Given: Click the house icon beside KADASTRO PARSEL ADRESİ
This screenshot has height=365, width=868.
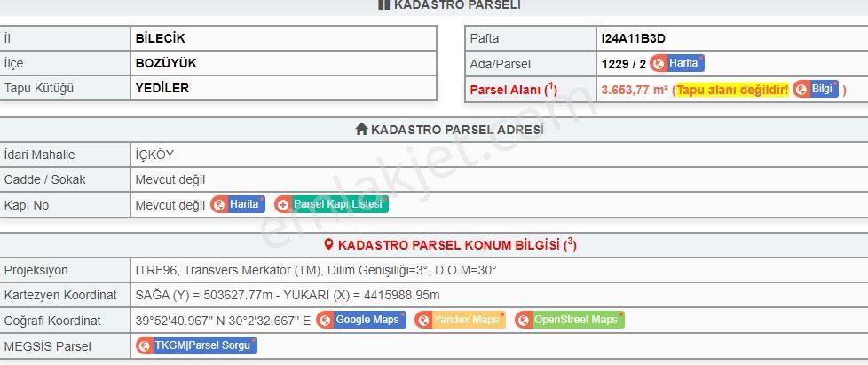Looking at the screenshot, I should [x=361, y=129].
